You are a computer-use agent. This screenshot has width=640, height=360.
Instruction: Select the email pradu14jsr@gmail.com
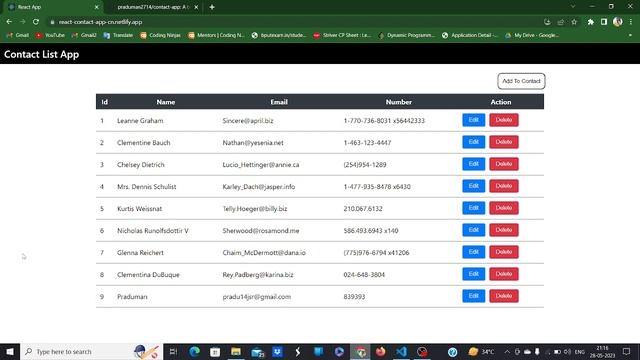[x=257, y=297]
